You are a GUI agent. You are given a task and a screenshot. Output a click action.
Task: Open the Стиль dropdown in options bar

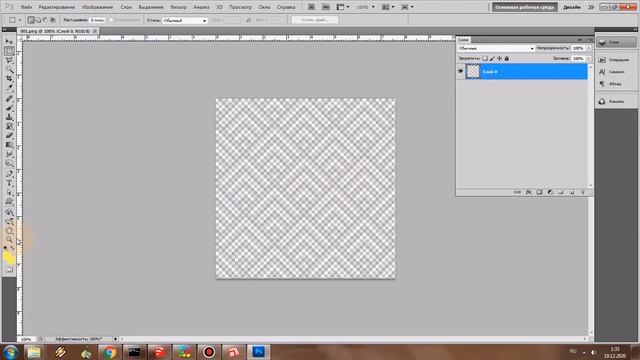coord(185,20)
